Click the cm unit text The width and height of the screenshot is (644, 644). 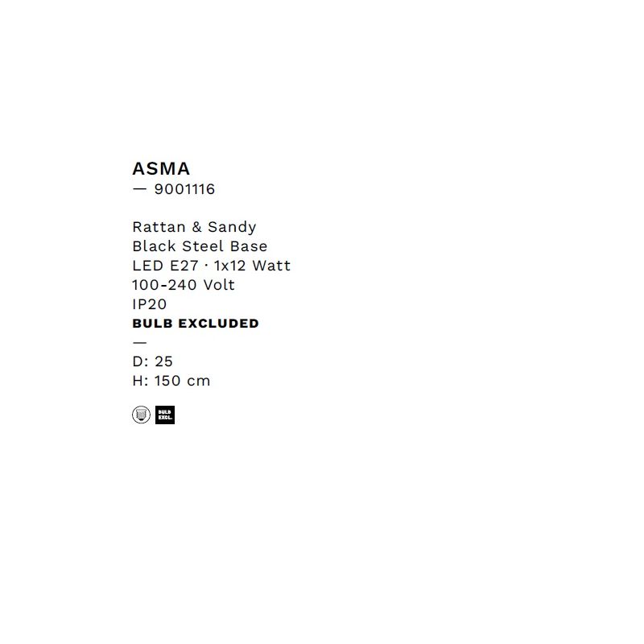(x=199, y=382)
